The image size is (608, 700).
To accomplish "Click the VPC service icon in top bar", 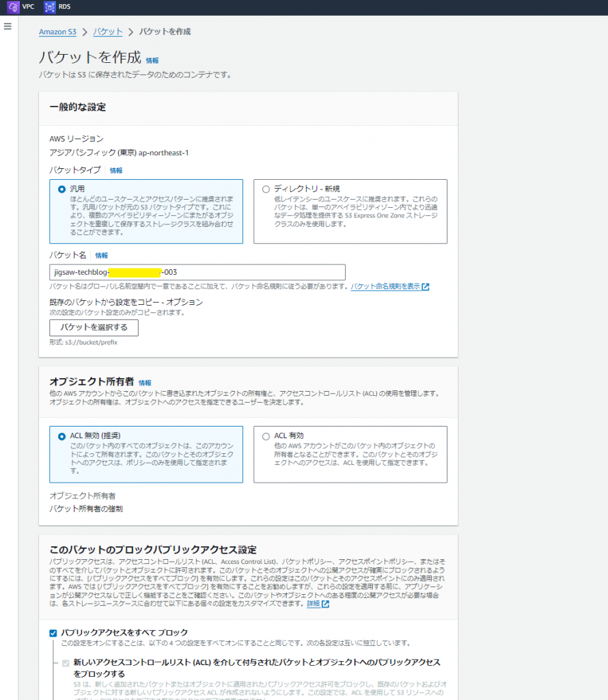I will tap(12, 7).
